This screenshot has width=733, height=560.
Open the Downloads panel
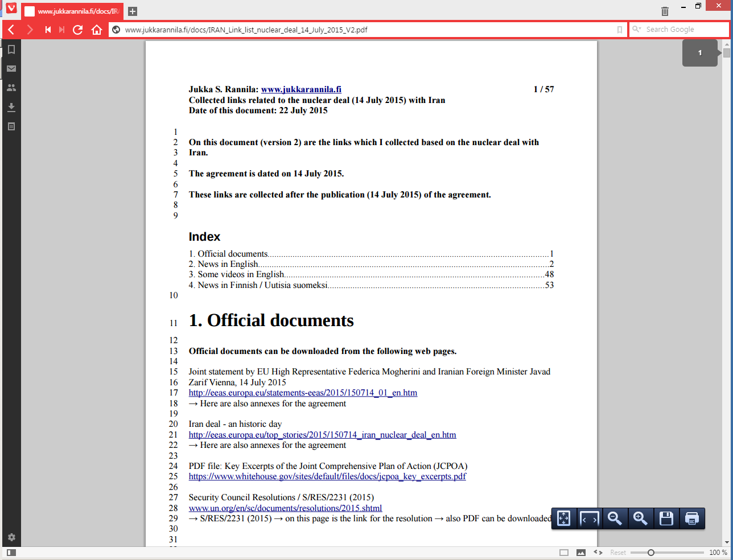click(x=11, y=107)
